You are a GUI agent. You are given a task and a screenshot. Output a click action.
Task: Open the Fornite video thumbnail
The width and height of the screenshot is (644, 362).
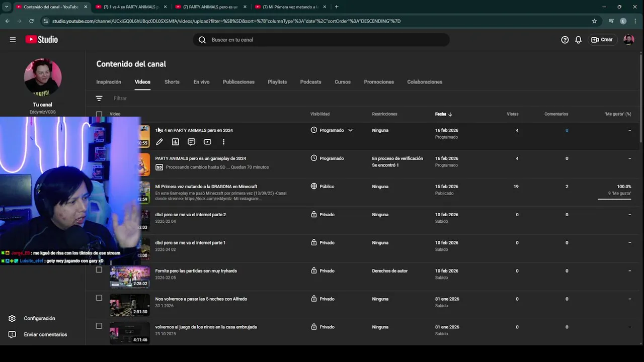[130, 277]
